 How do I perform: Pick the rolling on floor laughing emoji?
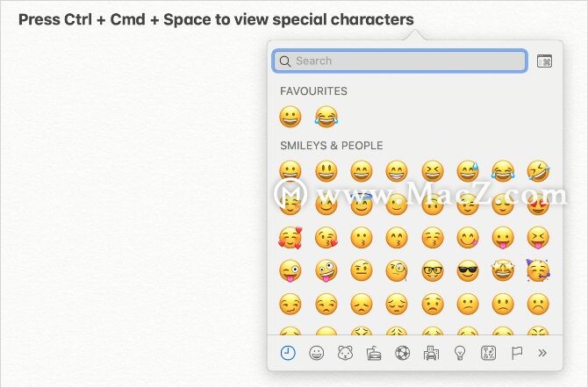tap(539, 170)
